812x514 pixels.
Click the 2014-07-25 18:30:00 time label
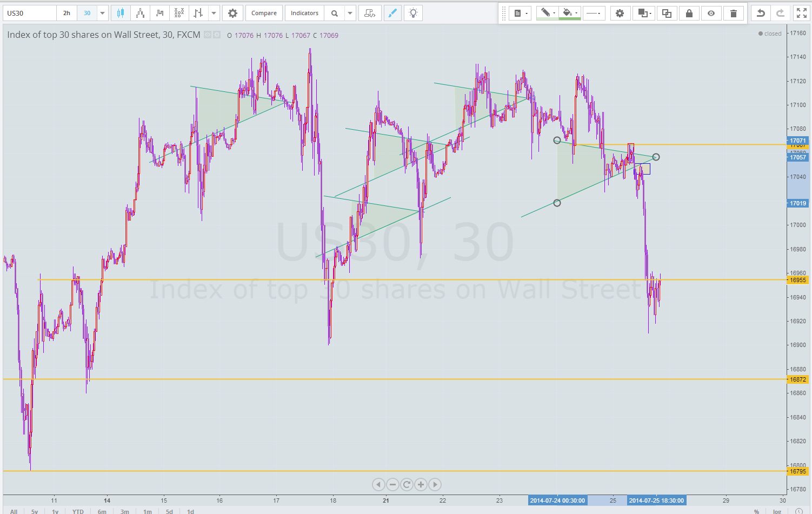click(656, 500)
